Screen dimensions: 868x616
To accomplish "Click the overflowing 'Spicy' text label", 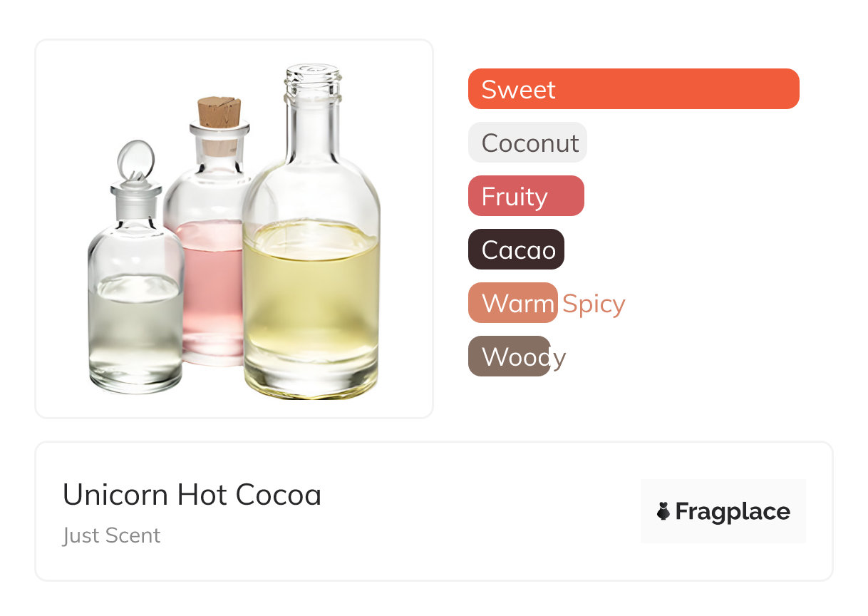I will tap(594, 304).
